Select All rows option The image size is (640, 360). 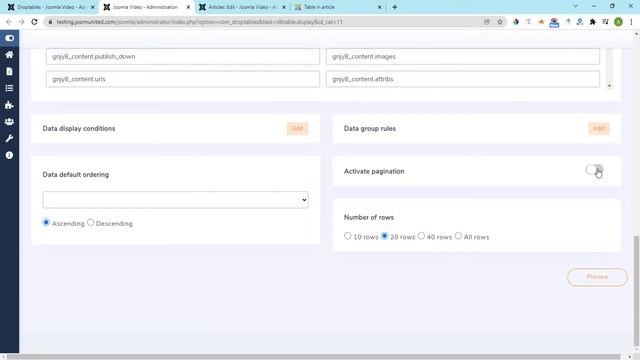pos(458,236)
